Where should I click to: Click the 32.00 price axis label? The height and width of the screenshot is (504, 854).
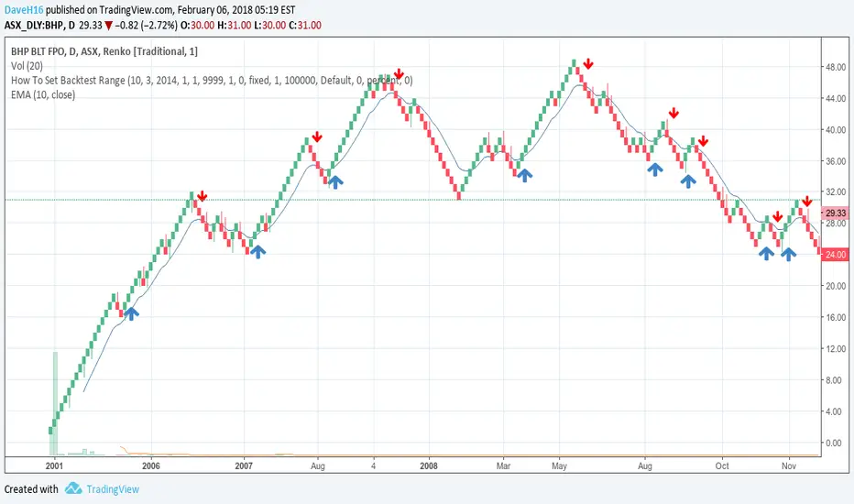(x=836, y=192)
